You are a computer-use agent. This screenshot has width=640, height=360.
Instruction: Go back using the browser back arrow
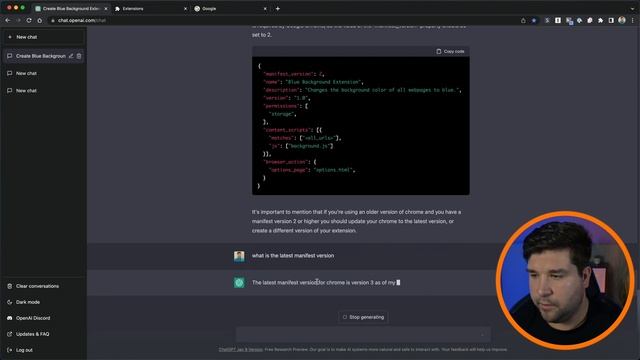click(x=8, y=20)
